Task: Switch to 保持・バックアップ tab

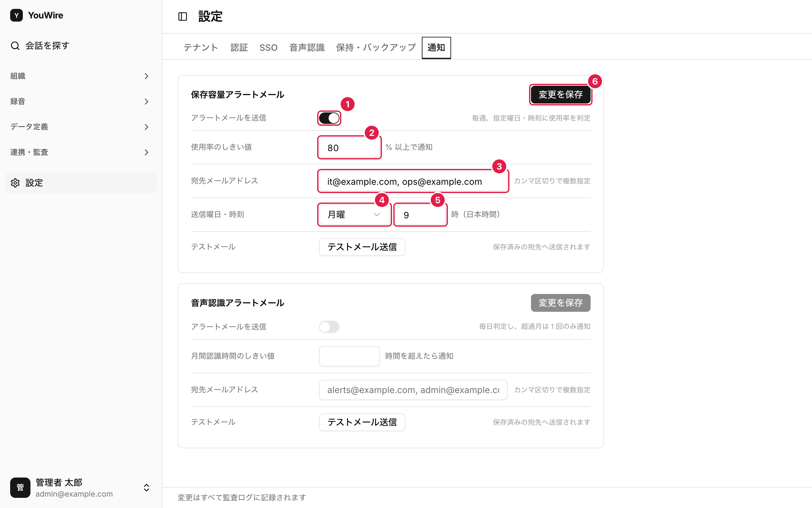Action: [x=376, y=47]
